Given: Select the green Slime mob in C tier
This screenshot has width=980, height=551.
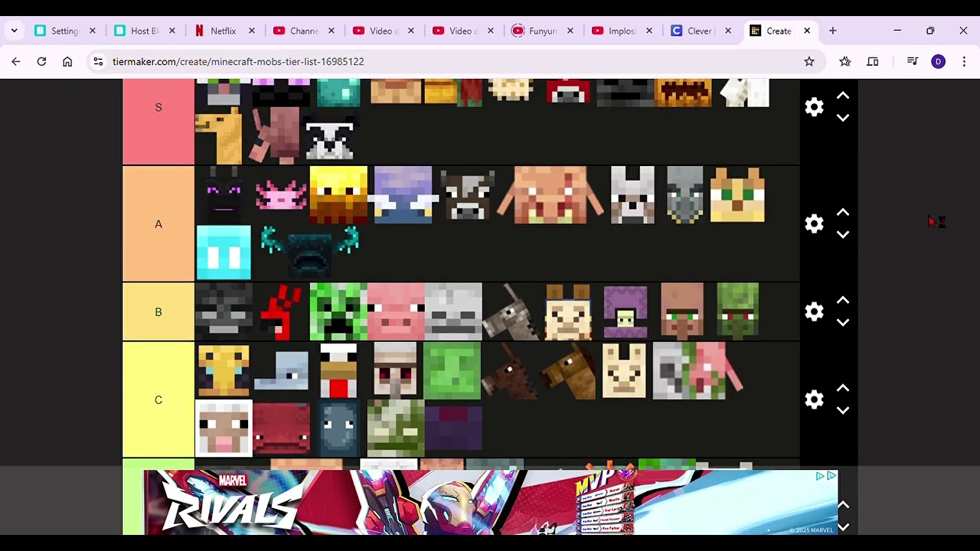Looking at the screenshot, I should [452, 370].
